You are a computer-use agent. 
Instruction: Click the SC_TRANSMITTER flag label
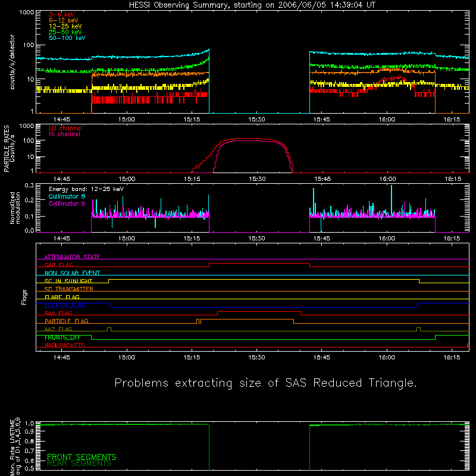68,289
